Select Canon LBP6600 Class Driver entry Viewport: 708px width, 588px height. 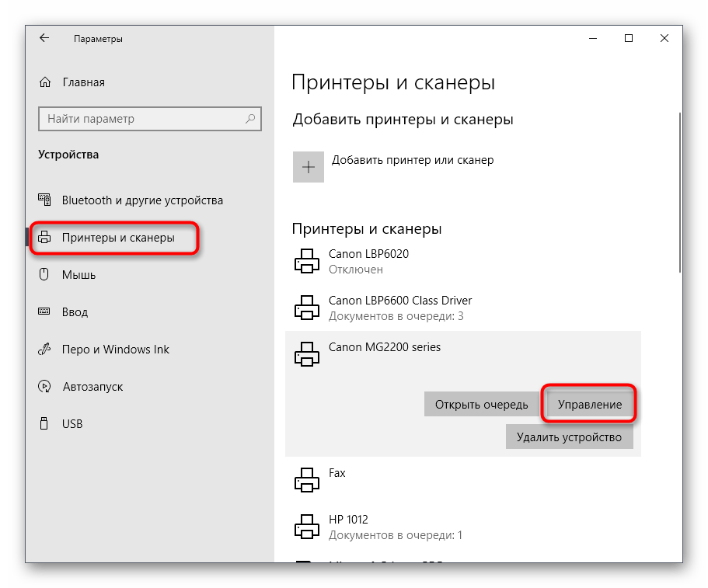tap(400, 300)
